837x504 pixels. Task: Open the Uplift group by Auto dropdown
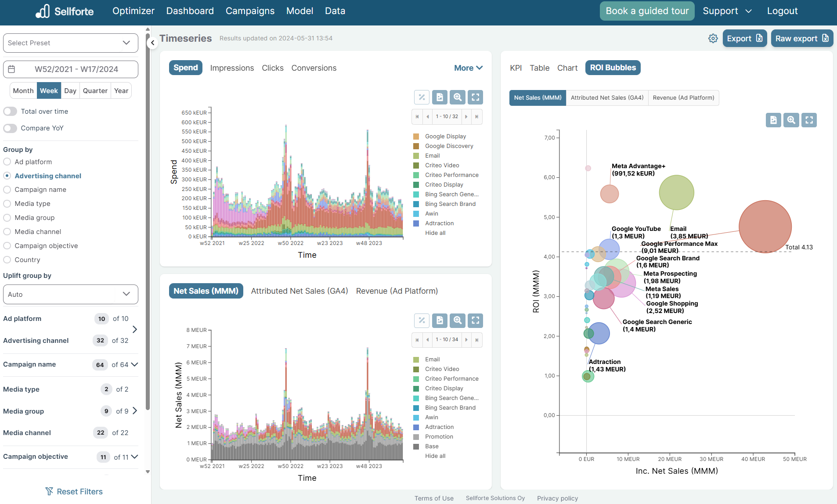pyautogui.click(x=71, y=295)
